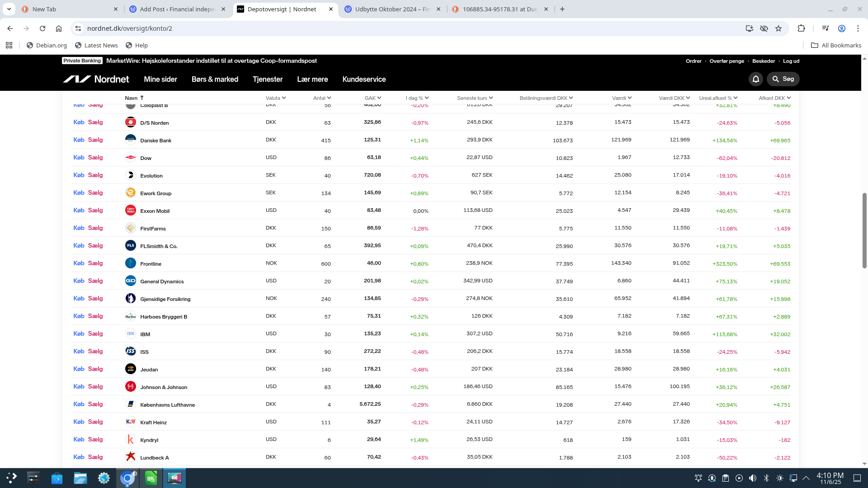Switch to the Add Post WordPress tab

tap(177, 9)
